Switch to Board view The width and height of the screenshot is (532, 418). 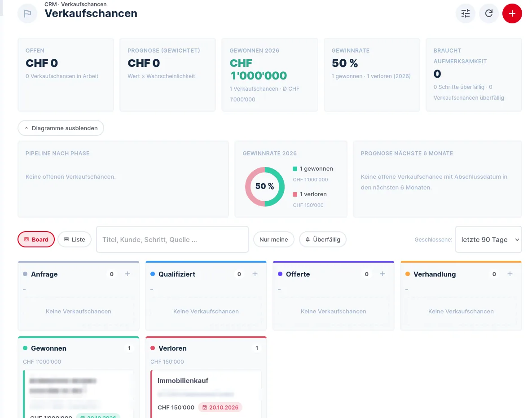tap(36, 240)
